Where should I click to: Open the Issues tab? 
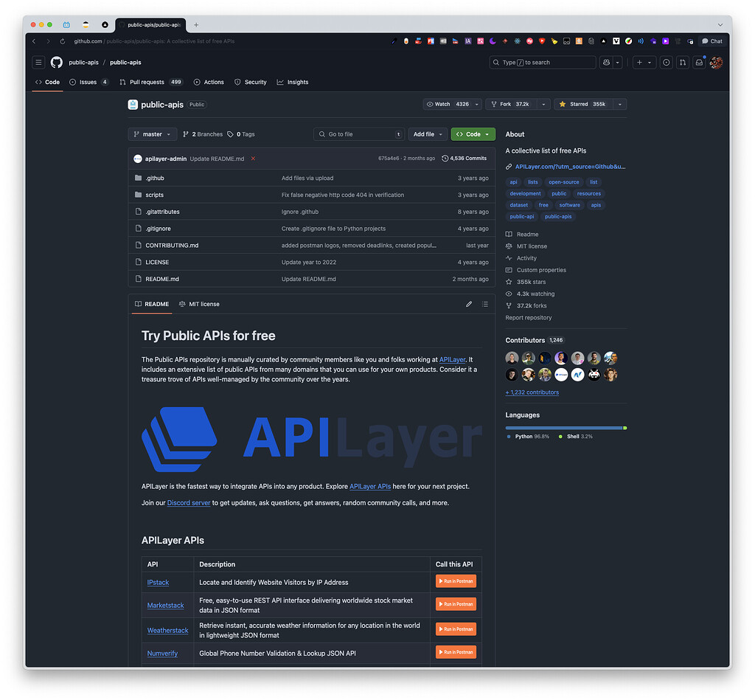89,83
